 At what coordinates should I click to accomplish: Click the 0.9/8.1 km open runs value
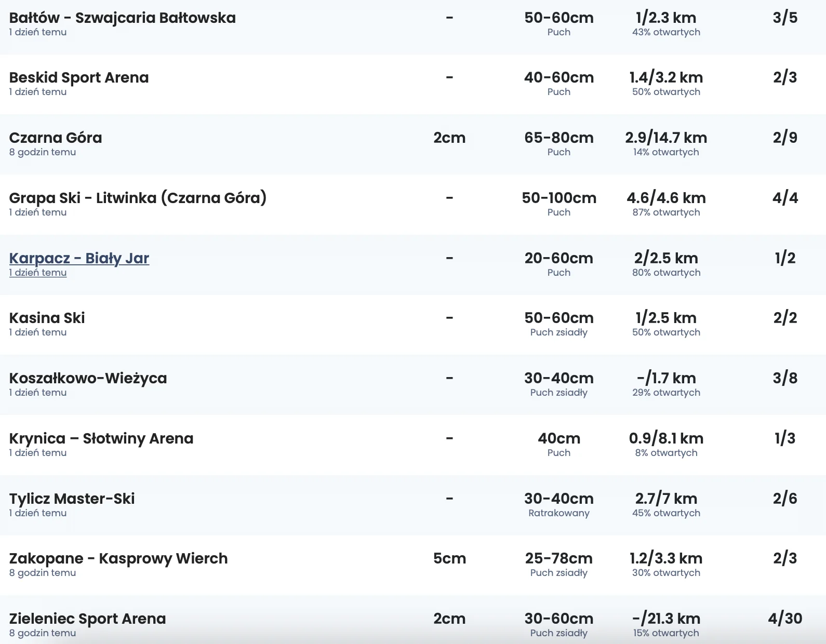point(666,438)
